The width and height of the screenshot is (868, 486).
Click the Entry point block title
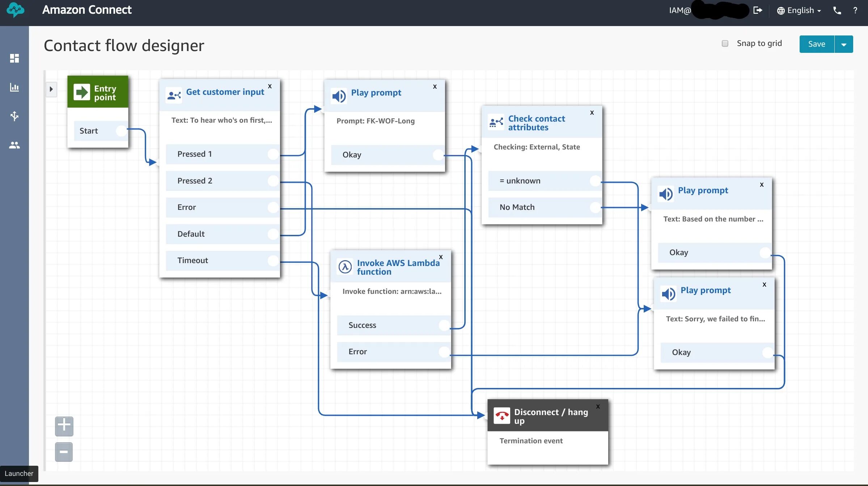(105, 93)
